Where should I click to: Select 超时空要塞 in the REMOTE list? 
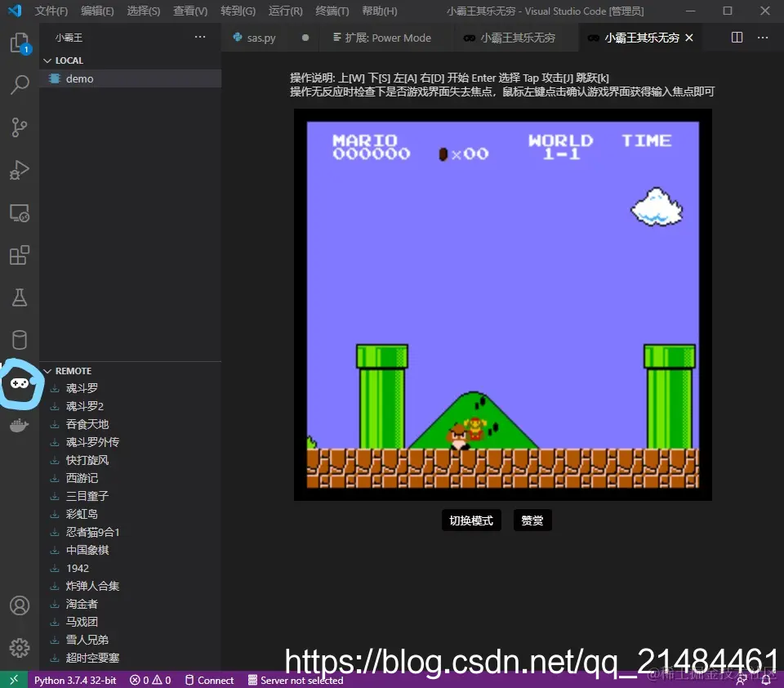(131, 658)
